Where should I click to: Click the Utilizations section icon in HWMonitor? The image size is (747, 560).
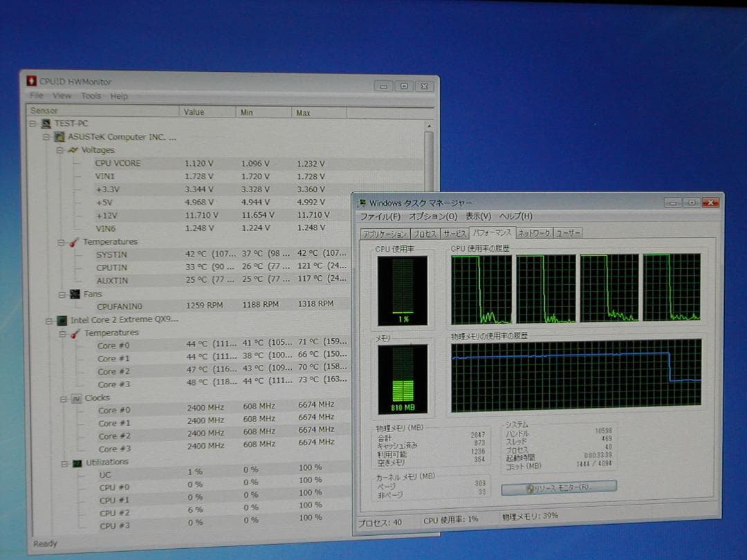tap(76, 462)
